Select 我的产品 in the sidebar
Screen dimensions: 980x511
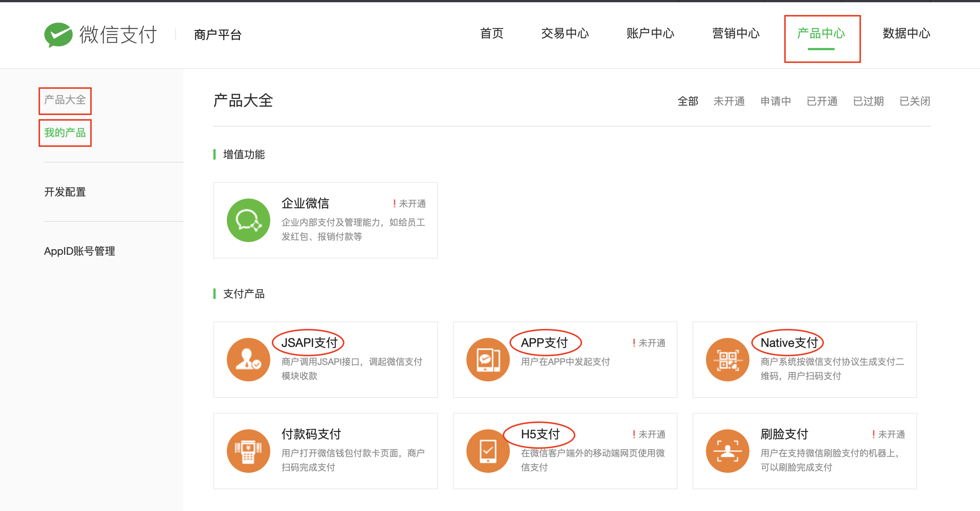[65, 133]
